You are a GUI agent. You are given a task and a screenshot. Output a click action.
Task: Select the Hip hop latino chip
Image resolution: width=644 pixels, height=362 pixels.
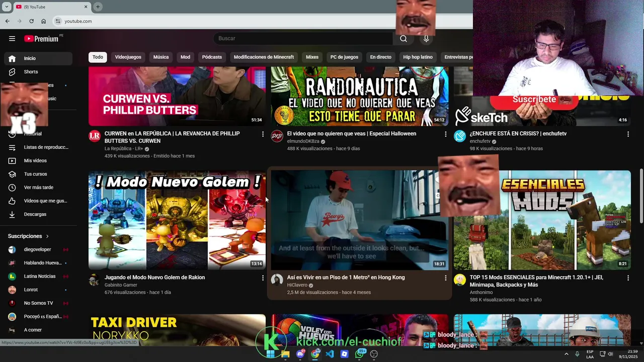point(418,57)
